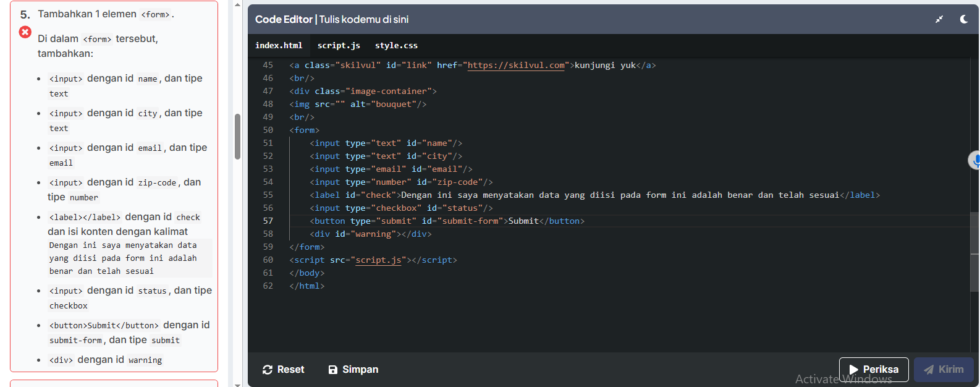
Task: Select line number 62 in the gutter
Action: pos(268,286)
